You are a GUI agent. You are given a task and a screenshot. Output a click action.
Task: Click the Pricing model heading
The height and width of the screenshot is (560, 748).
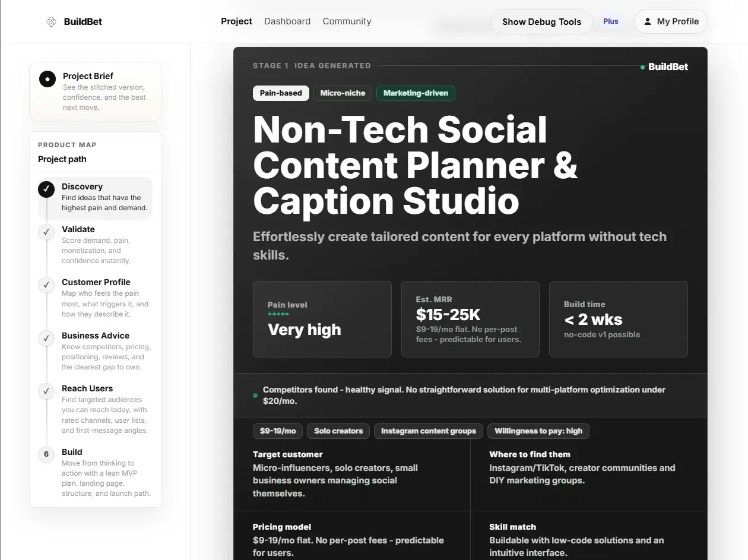[x=282, y=527]
